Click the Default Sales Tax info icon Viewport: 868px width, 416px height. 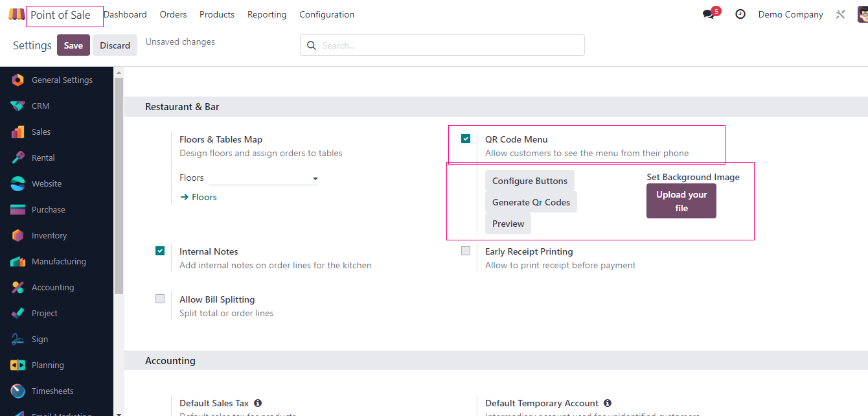[258, 403]
